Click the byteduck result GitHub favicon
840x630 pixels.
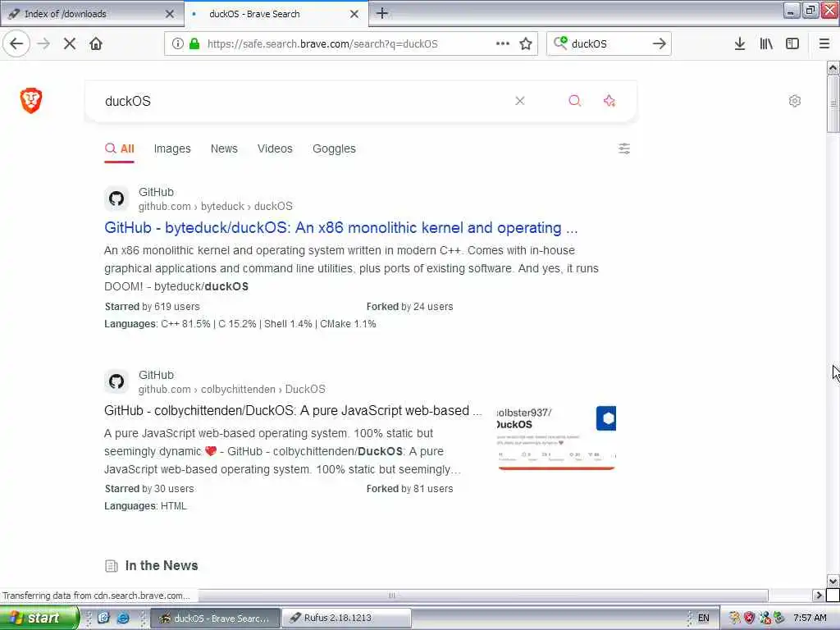tap(116, 199)
